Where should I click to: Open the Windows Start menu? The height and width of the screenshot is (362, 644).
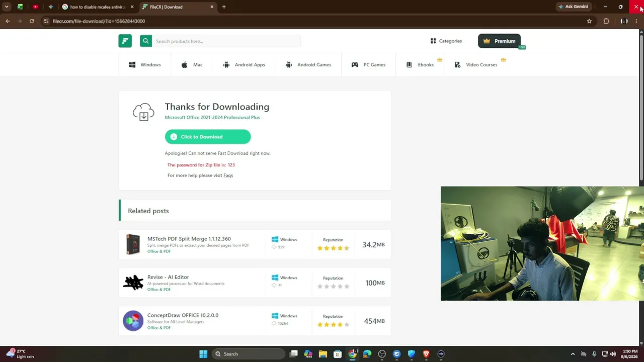pyautogui.click(x=203, y=354)
